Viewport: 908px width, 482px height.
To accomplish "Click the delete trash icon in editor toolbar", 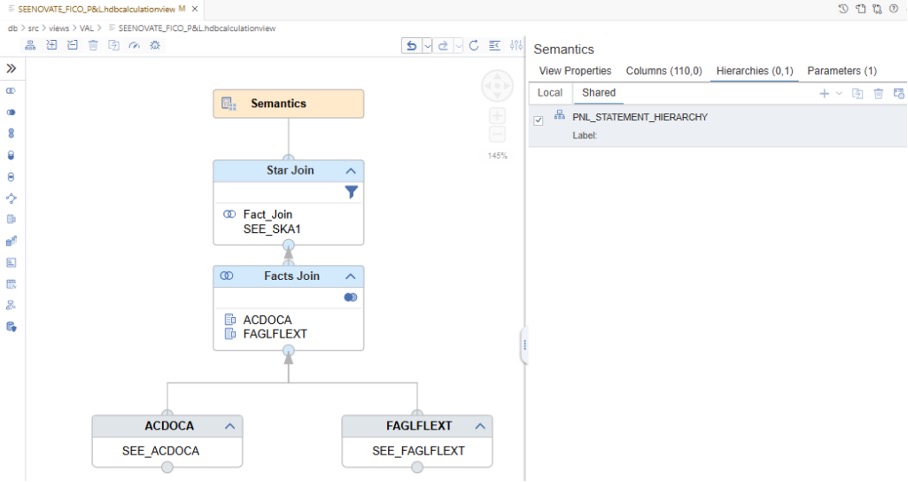I will (x=93, y=46).
